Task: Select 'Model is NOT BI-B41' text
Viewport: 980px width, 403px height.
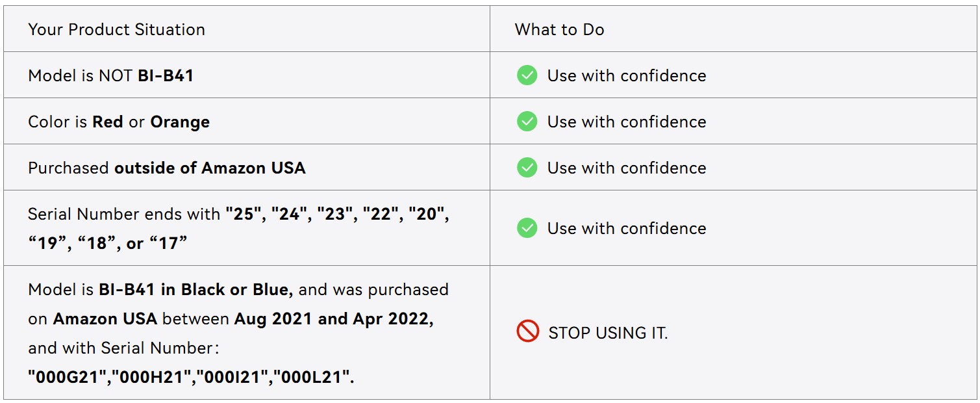Action: (x=110, y=75)
